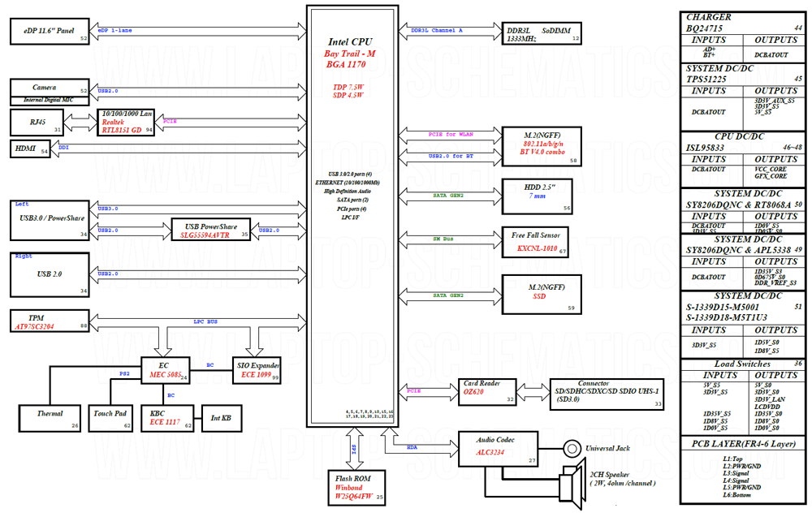Click the SD/SDHC/SDXC Connector block

[x=607, y=394]
